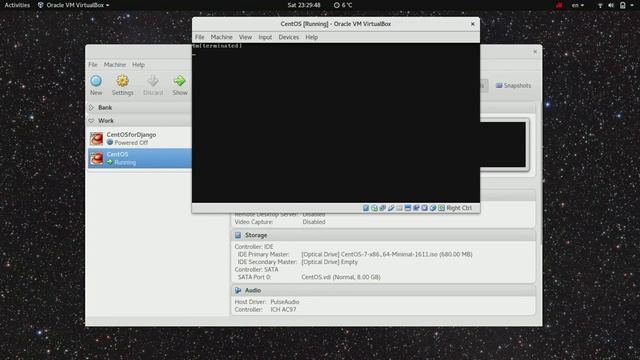640x360 pixels.
Task: Collapse the Work VM group
Action: (91, 121)
